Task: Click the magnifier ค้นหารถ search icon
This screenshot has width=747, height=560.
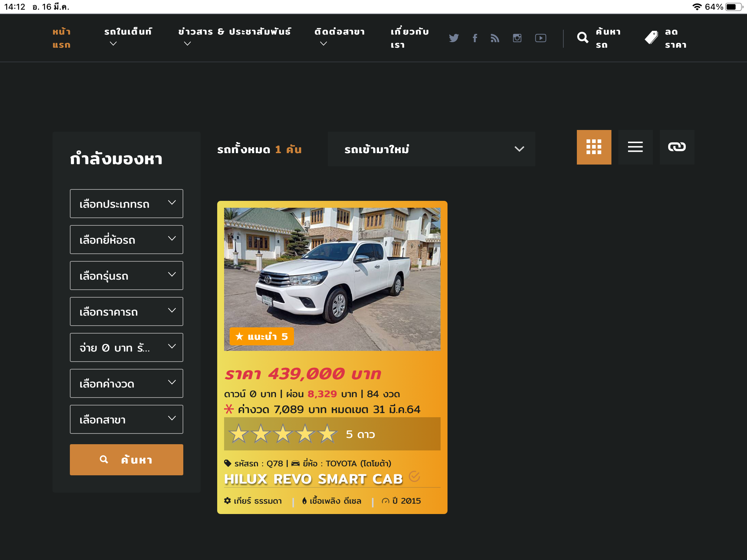Action: click(583, 37)
